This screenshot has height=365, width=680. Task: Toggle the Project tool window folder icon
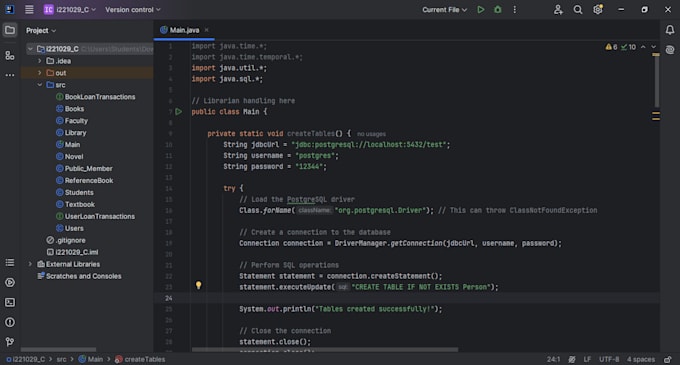click(x=10, y=30)
